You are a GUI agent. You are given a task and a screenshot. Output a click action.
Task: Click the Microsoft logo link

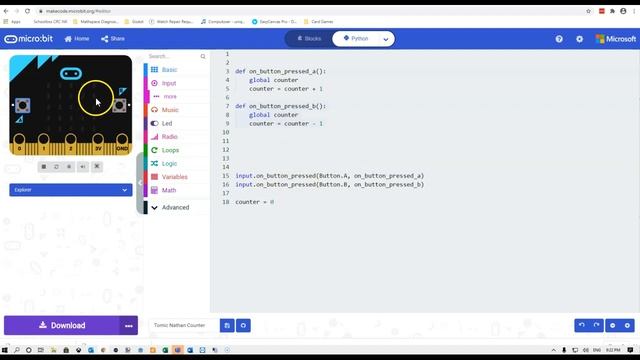coord(616,39)
